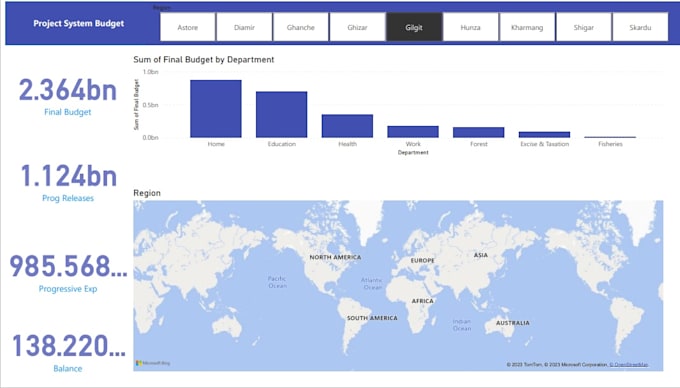Click the ASIA label on the map

coord(481,255)
